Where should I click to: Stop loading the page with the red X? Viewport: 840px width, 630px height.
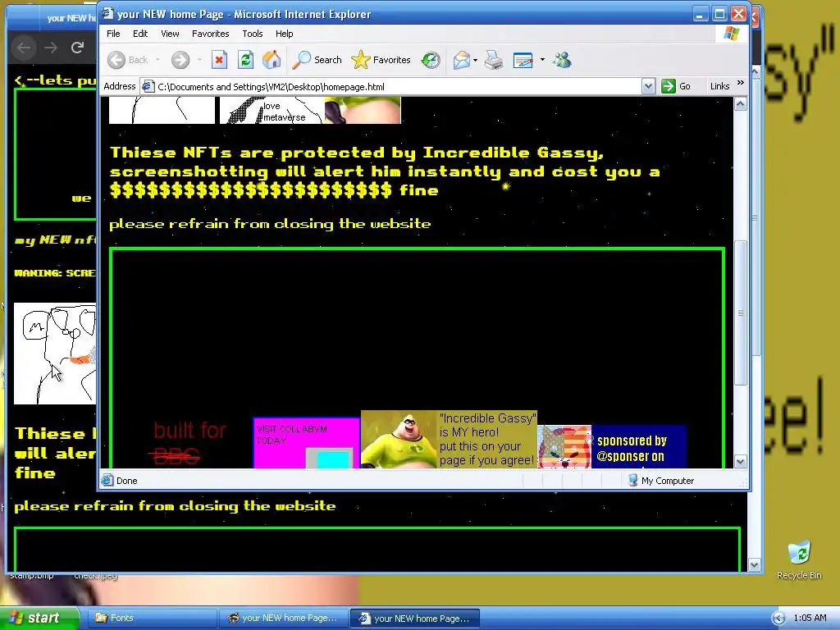219,60
